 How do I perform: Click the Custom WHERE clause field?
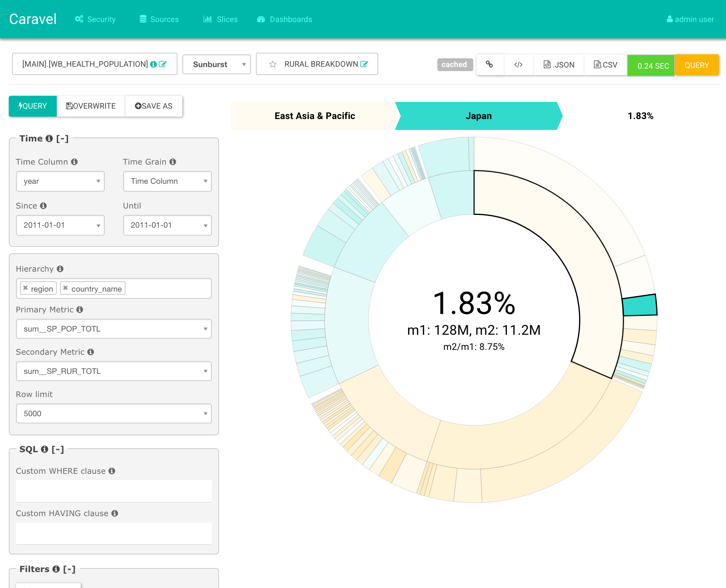coord(114,491)
